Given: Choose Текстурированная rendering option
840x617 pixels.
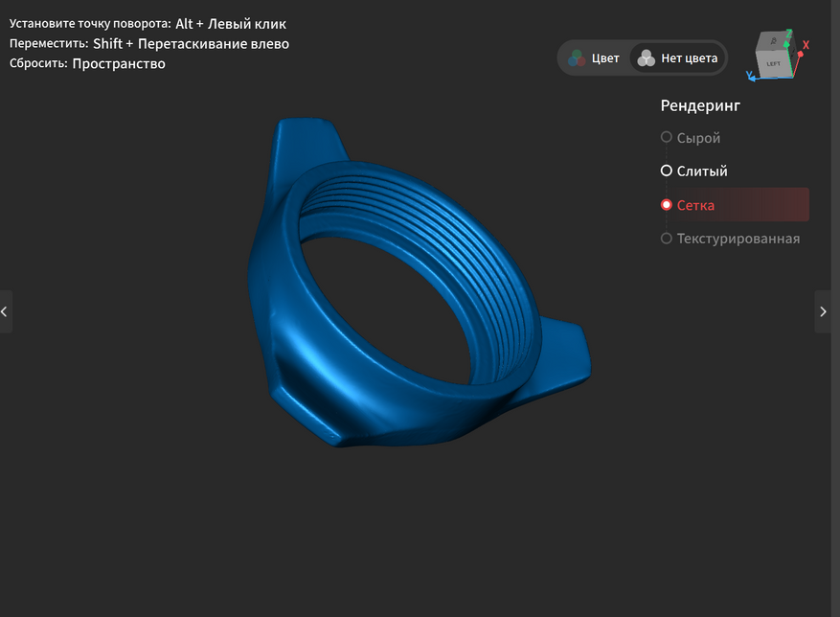Looking at the screenshot, I should (x=730, y=239).
